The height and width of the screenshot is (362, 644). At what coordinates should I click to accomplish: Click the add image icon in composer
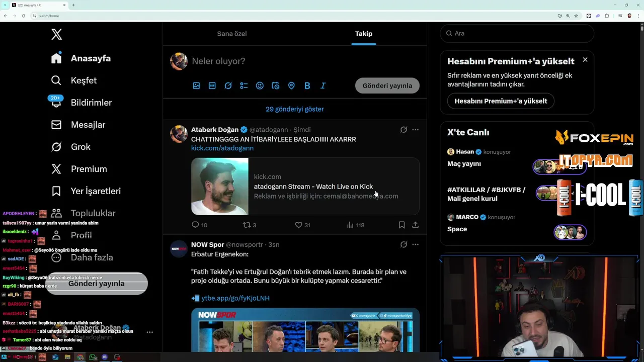pyautogui.click(x=196, y=86)
